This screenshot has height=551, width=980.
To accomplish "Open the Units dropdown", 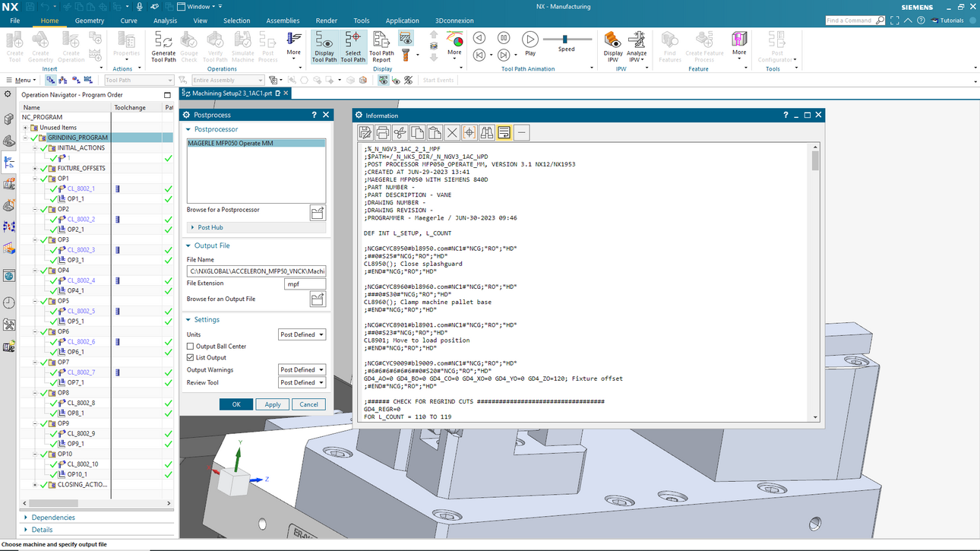I will pos(302,334).
